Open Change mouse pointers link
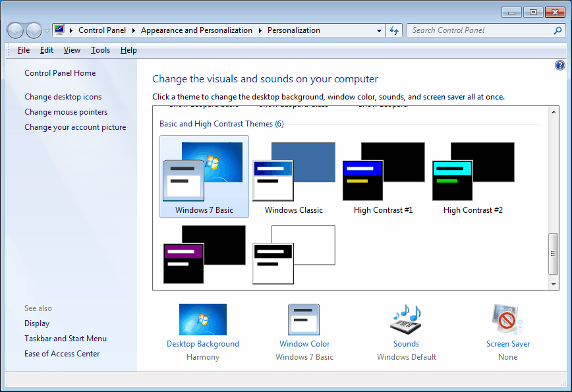 66,112
